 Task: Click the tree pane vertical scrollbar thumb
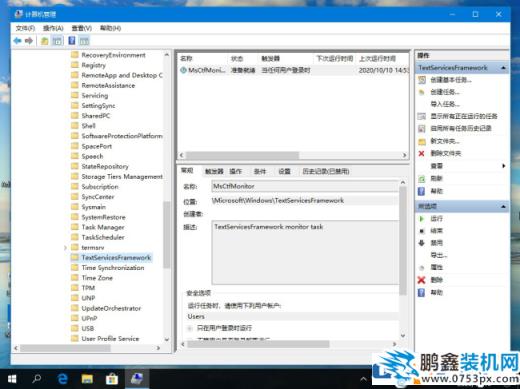click(x=166, y=235)
